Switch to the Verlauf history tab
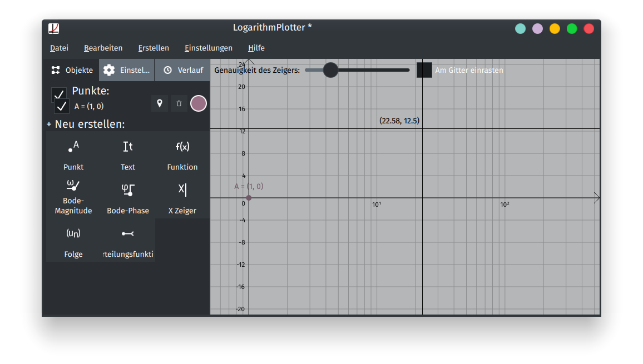The height and width of the screenshot is (364, 643). click(182, 70)
